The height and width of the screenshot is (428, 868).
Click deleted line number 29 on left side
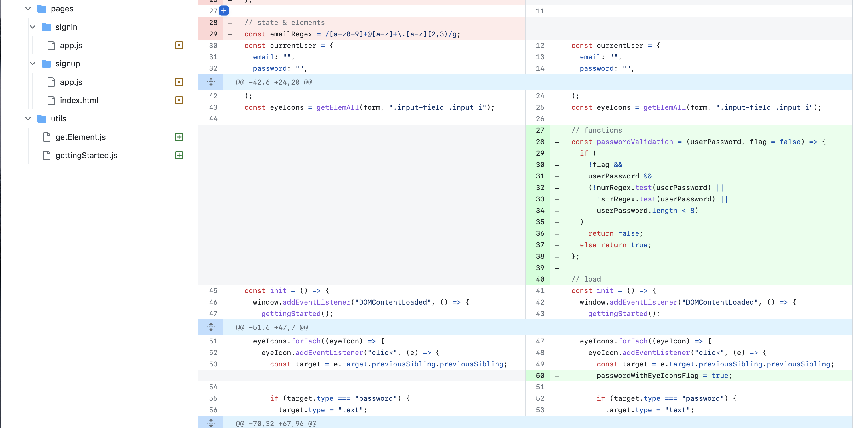213,34
